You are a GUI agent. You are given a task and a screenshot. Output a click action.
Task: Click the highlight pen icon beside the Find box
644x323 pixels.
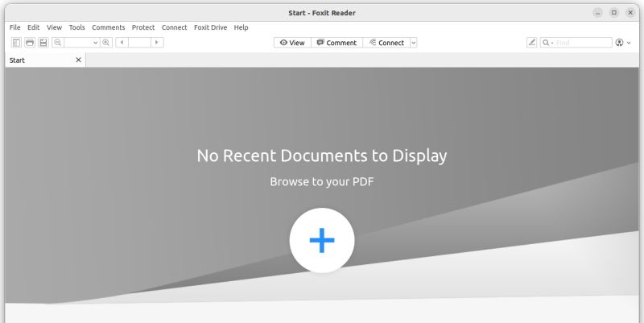coord(532,43)
